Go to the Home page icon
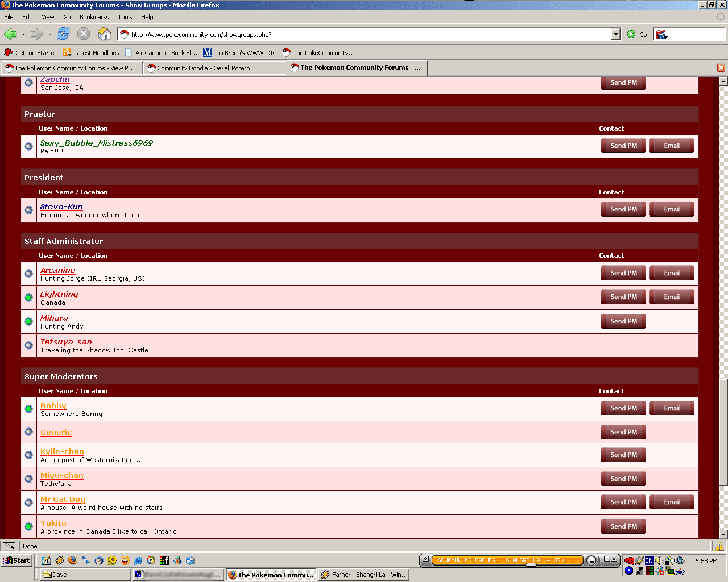The height and width of the screenshot is (582, 728). click(105, 34)
